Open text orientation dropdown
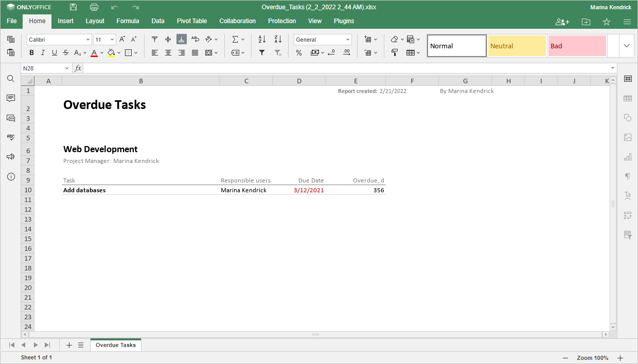This screenshot has height=364, width=638. pyautogui.click(x=216, y=40)
